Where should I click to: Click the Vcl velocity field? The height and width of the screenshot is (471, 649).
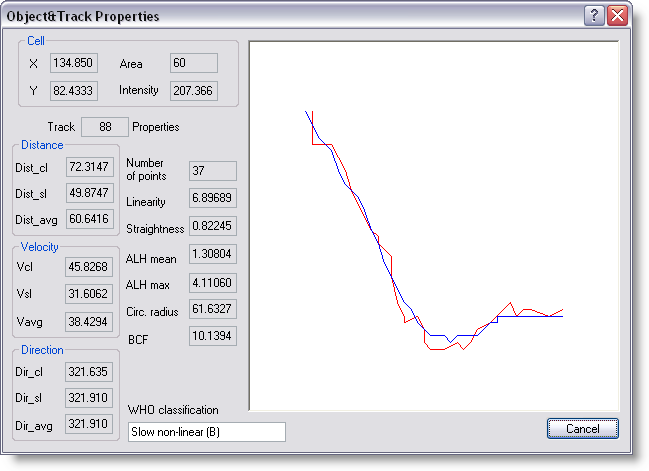tap(92, 267)
